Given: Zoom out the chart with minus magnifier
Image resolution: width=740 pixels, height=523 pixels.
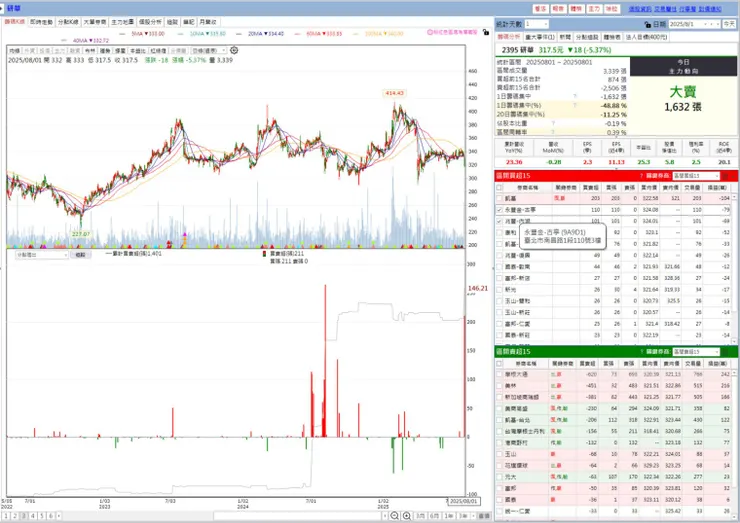Looking at the screenshot, I should coord(395,516).
